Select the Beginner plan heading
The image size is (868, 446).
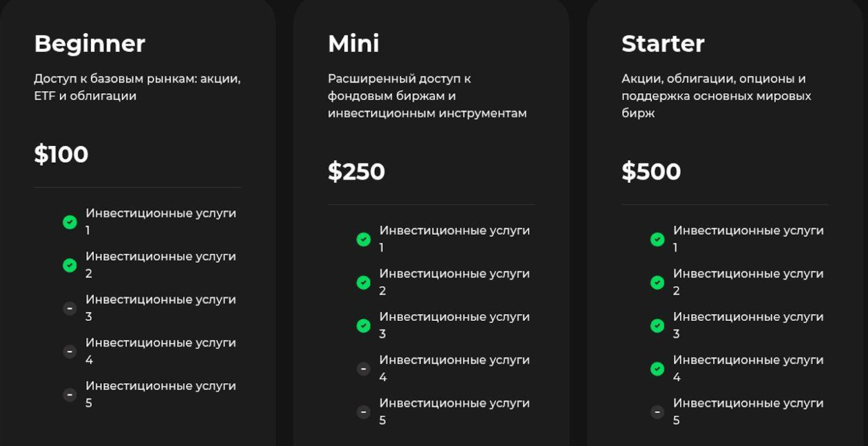click(90, 44)
